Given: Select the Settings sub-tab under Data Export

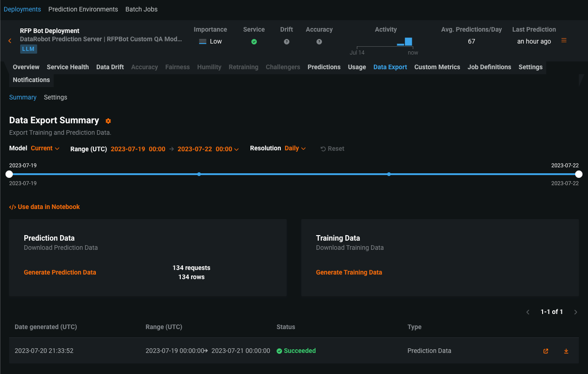Looking at the screenshot, I should click(55, 97).
